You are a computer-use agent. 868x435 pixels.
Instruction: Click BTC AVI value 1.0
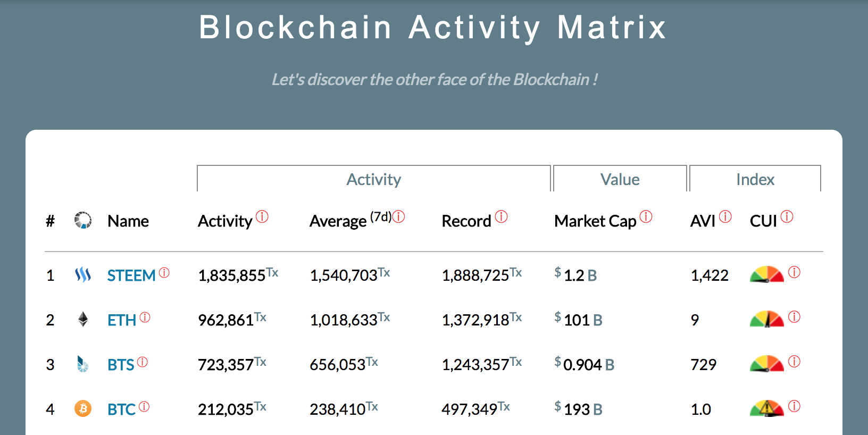pyautogui.click(x=701, y=409)
